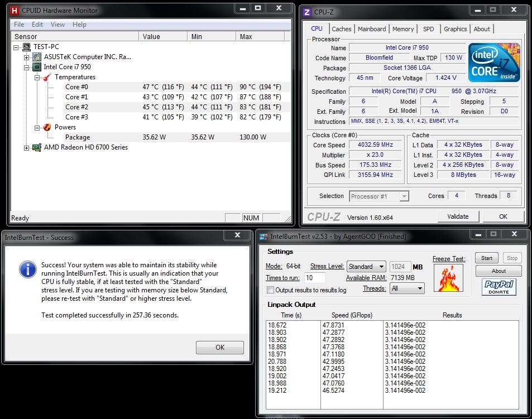Collapse the Temperatures tree node
Viewport: 532px width, 419px height.
click(37, 78)
